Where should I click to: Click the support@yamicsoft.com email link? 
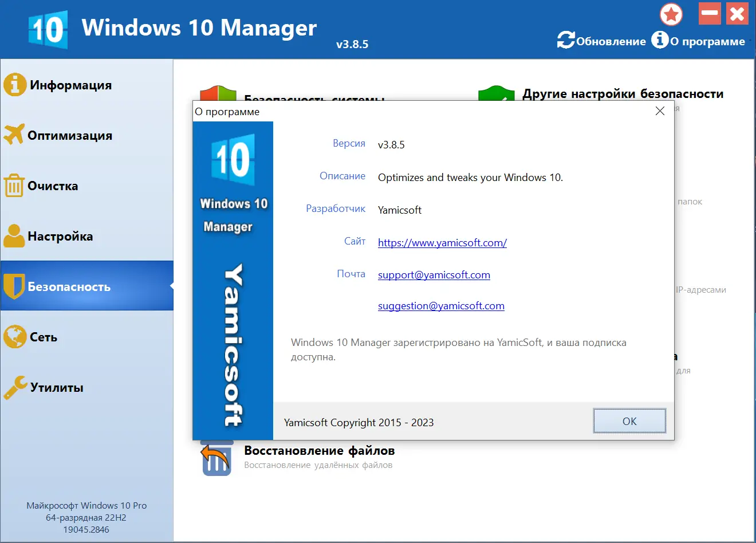coord(434,275)
